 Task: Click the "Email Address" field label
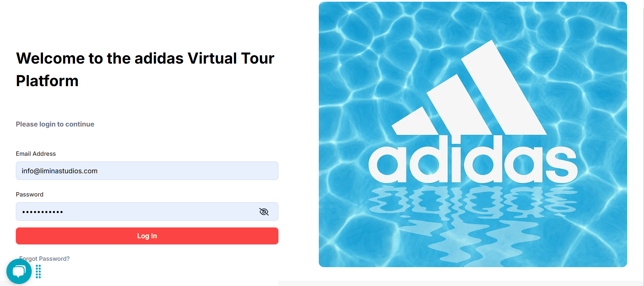[x=36, y=154]
